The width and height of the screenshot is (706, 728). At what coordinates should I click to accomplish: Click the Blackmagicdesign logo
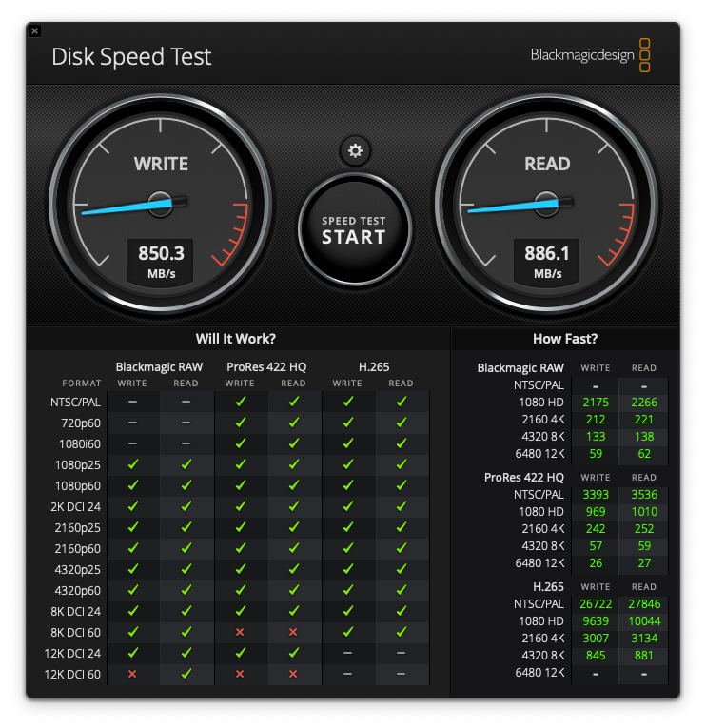(590, 55)
